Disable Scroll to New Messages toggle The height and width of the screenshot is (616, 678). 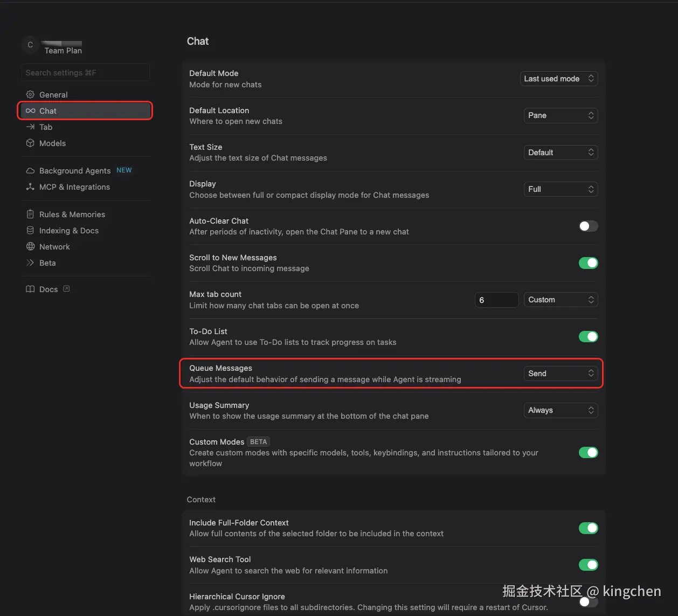click(x=588, y=263)
